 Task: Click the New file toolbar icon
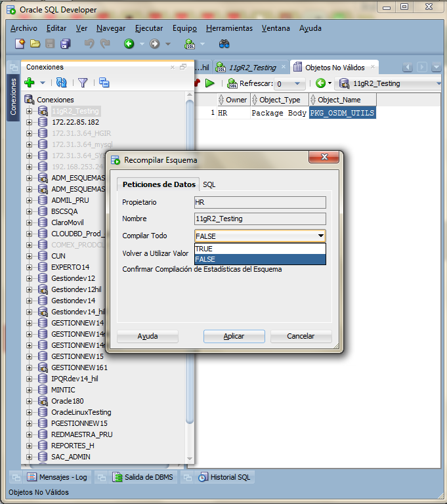pos(20,44)
